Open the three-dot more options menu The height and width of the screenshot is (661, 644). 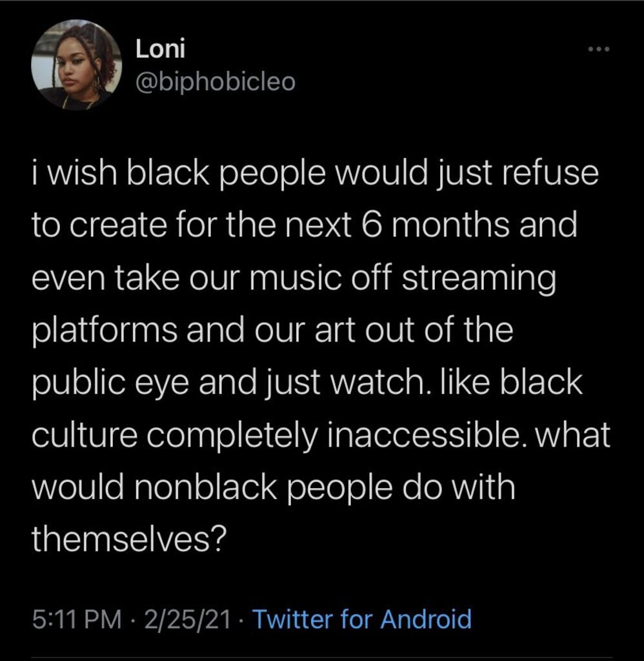point(599,50)
